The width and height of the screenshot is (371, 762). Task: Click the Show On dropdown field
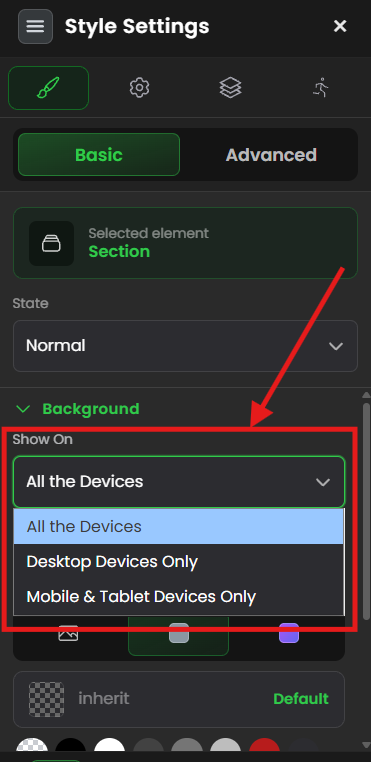(179, 482)
